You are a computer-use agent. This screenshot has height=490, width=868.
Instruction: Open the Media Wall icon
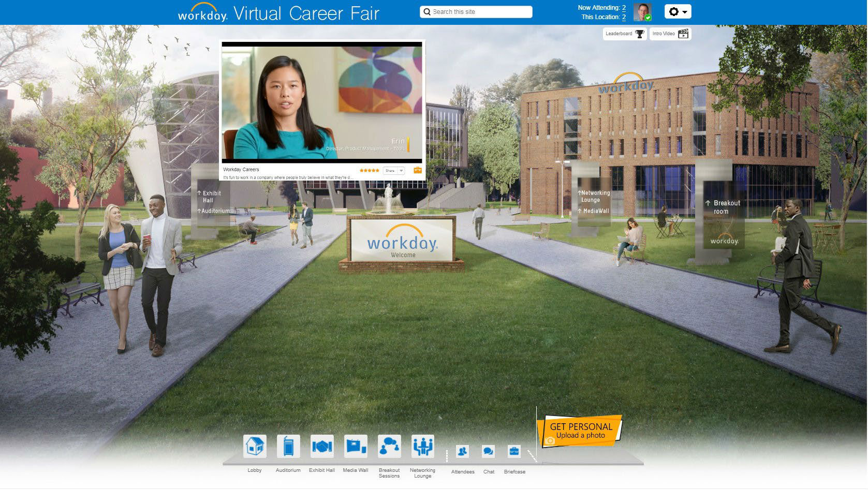(x=356, y=446)
